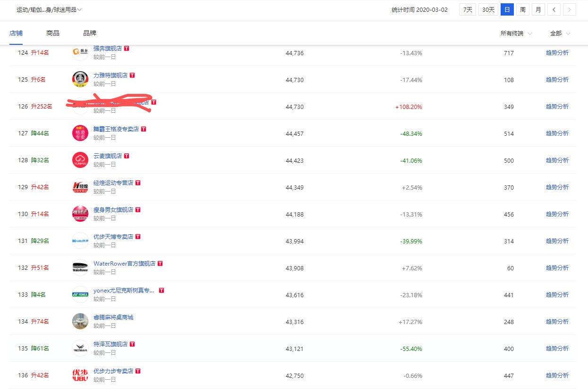The image size is (588, 392).
Task: Open the 瘦身男女旗舰店 store link
Action: pyautogui.click(x=113, y=209)
